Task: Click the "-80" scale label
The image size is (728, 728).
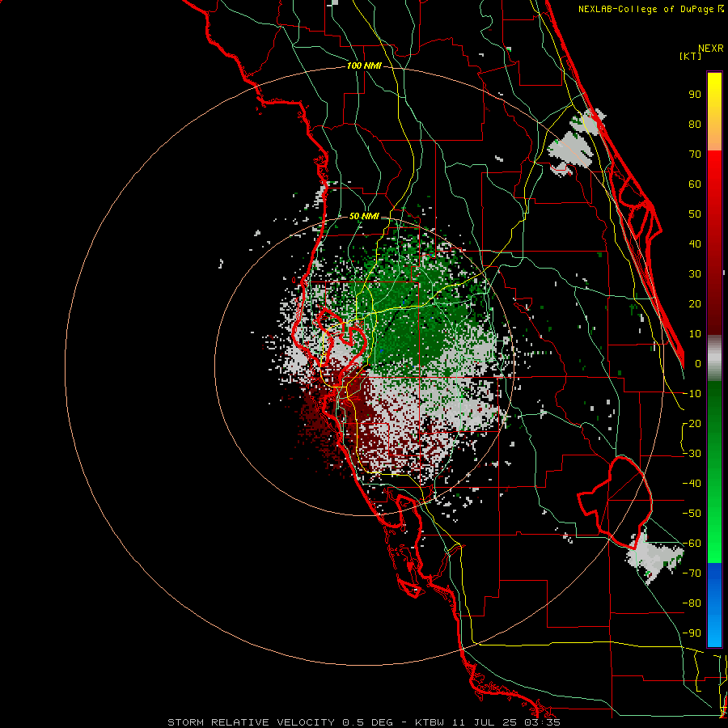Action: click(x=692, y=603)
